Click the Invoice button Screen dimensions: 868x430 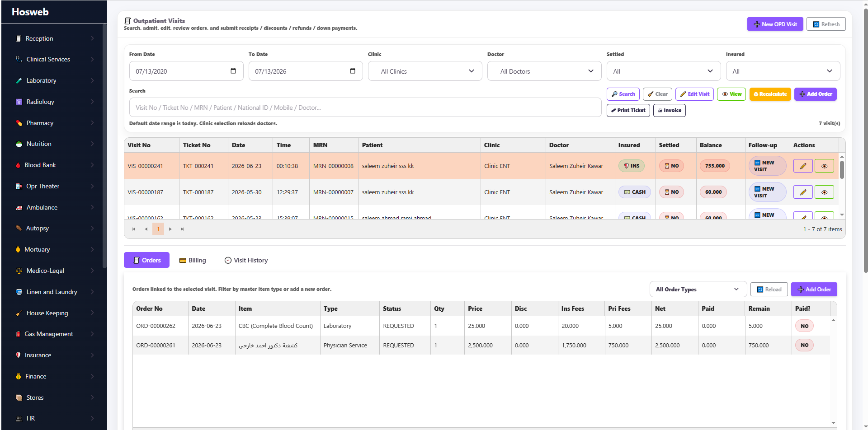click(669, 110)
